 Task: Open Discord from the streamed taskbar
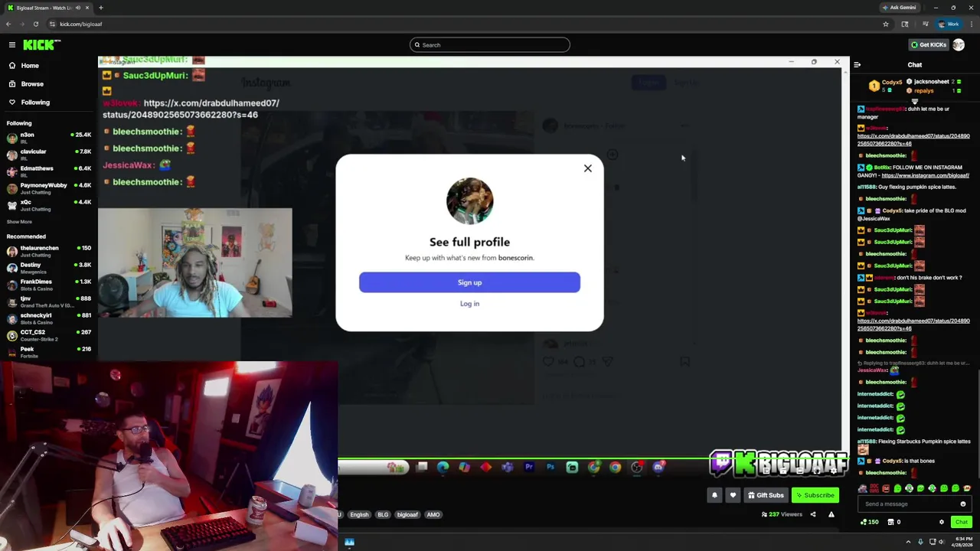(658, 467)
